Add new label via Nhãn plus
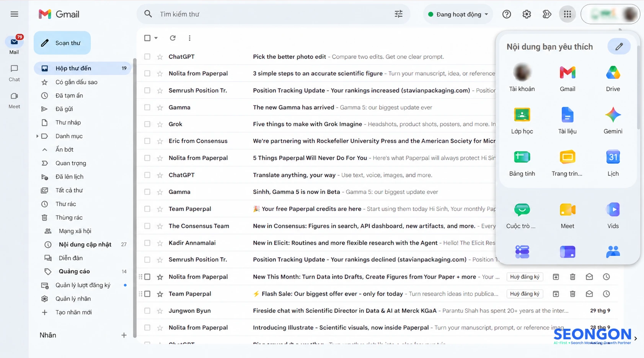Screen dimensions: 644x358 124,335
